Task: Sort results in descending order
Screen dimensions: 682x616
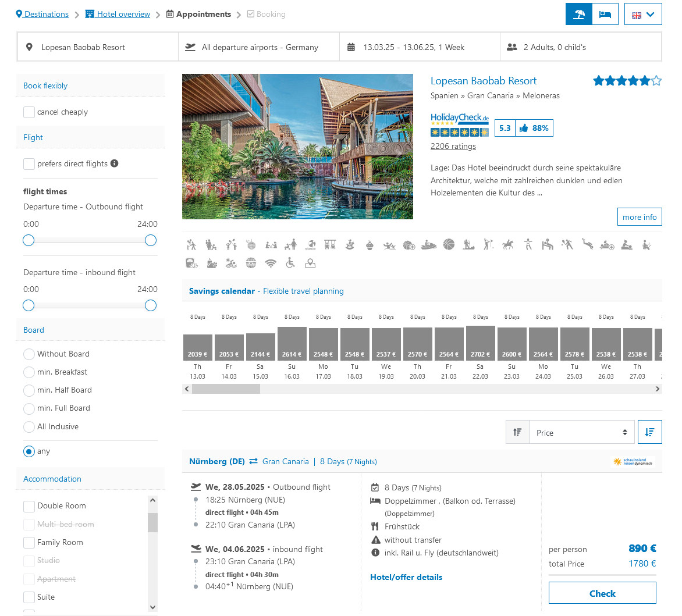Action: tap(650, 432)
